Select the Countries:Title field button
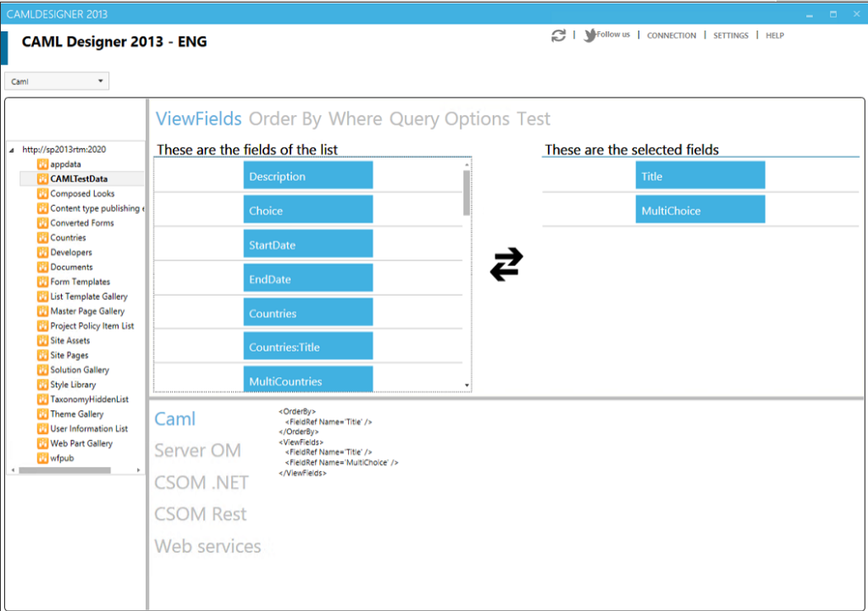 (x=307, y=347)
